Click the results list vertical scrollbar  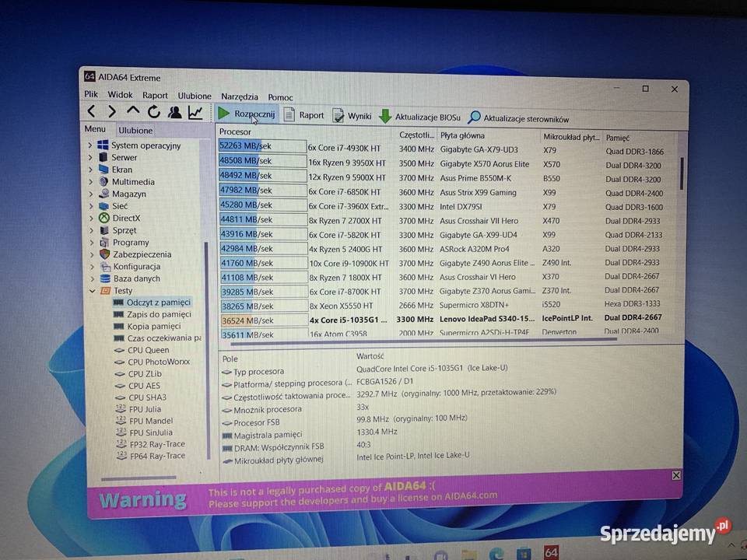coord(682,173)
